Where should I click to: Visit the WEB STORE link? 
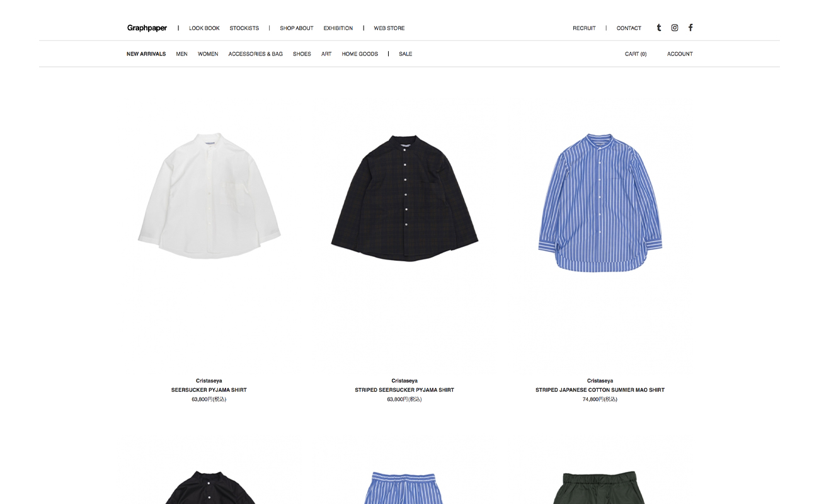tap(389, 28)
